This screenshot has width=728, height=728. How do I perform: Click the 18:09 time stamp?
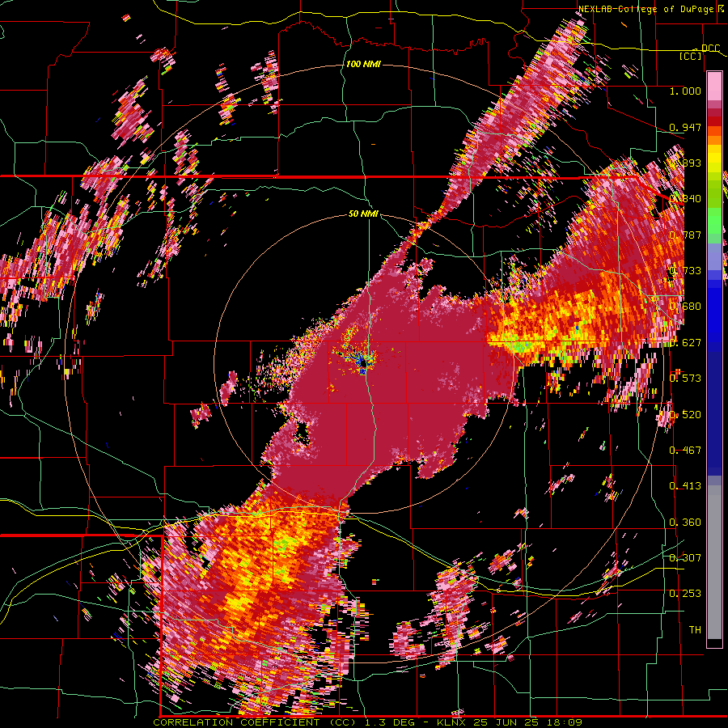[563, 722]
